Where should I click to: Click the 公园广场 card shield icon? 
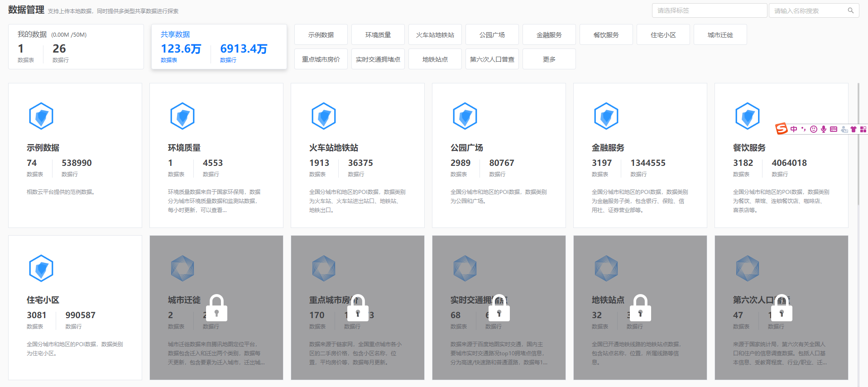(465, 116)
